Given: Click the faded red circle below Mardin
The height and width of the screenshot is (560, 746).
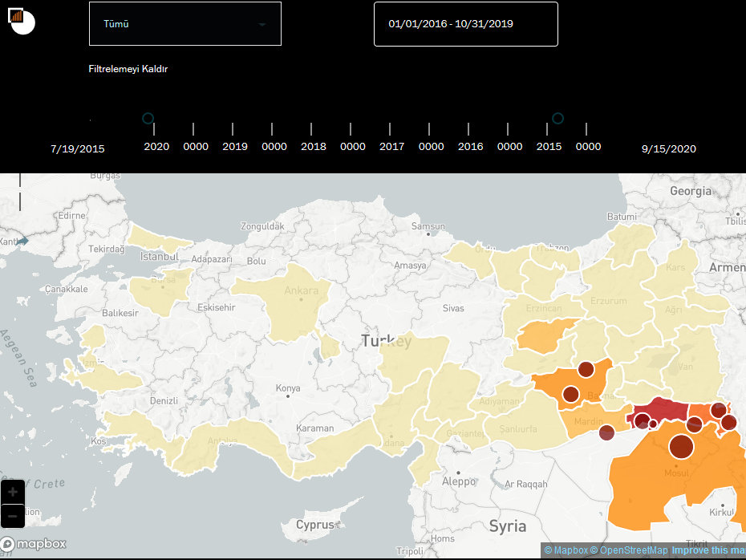Looking at the screenshot, I should pyautogui.click(x=606, y=432).
